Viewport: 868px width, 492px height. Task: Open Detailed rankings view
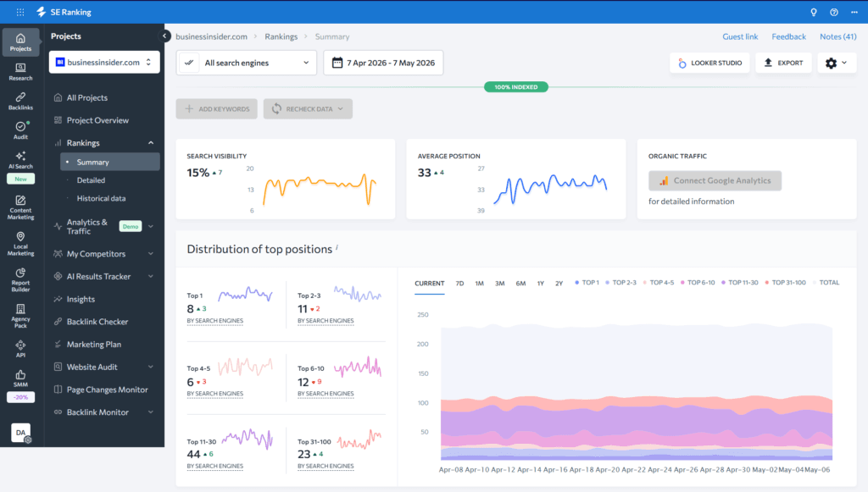91,180
